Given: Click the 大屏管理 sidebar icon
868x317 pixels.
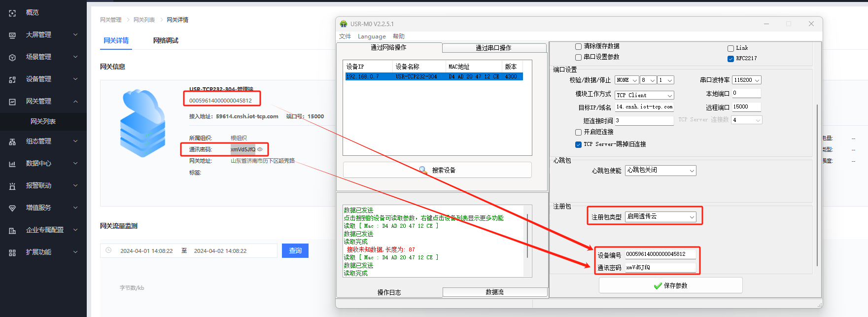Looking at the screenshot, I should click(12, 35).
